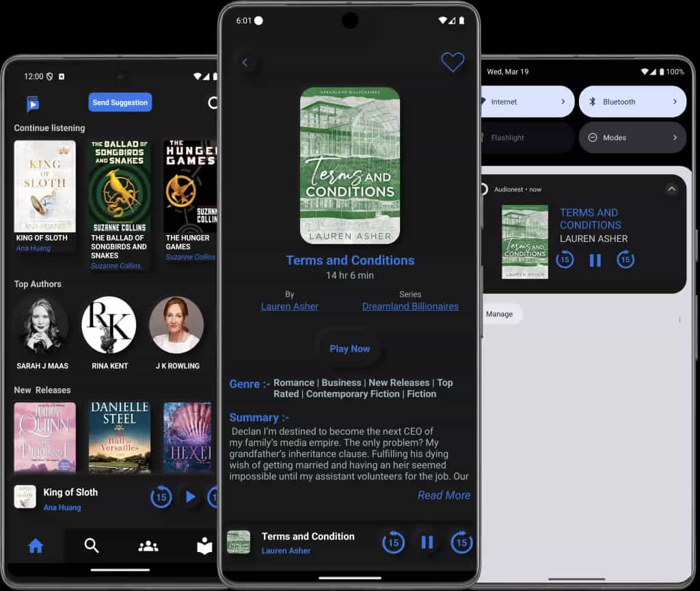This screenshot has width=700, height=591.
Task: Open the King of Sloth book cover
Action: click(44, 186)
